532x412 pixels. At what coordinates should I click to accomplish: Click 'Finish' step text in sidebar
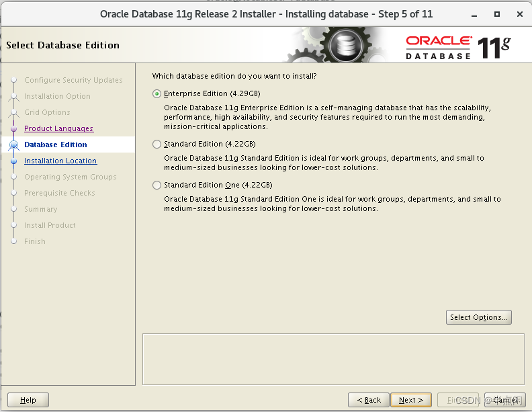(35, 241)
